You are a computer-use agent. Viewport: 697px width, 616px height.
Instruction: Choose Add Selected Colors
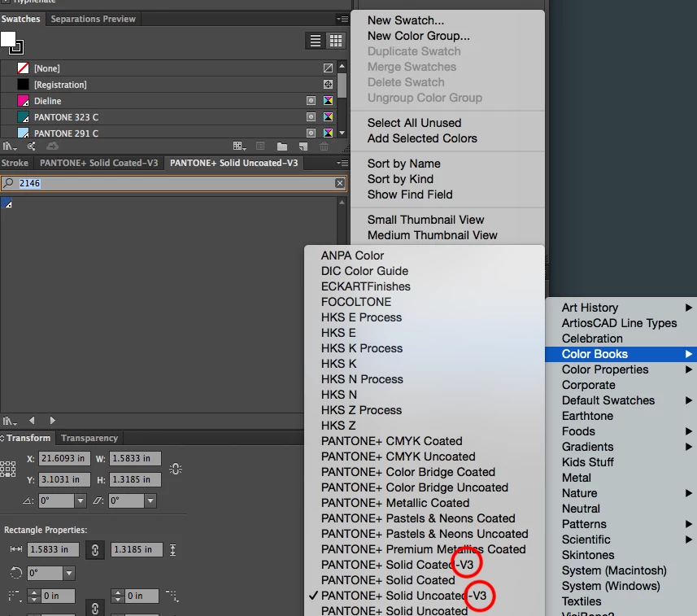[447, 138]
